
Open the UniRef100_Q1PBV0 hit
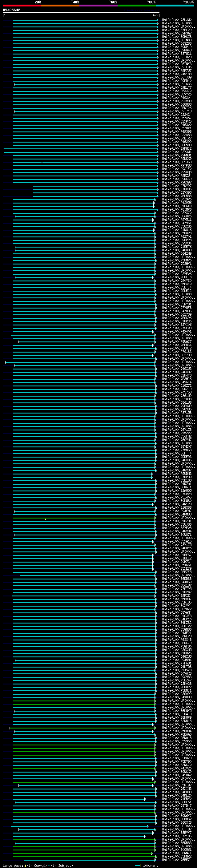click(177, 799)
